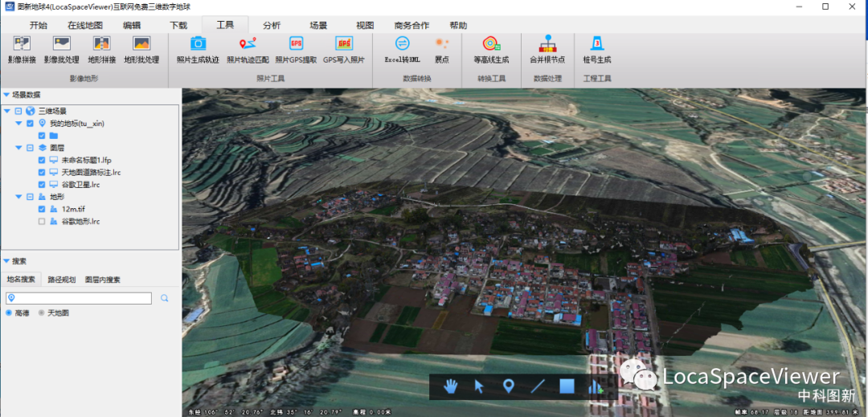Launch 照片轨迹匹配 photo track matching
The image size is (868, 417).
tap(248, 50)
